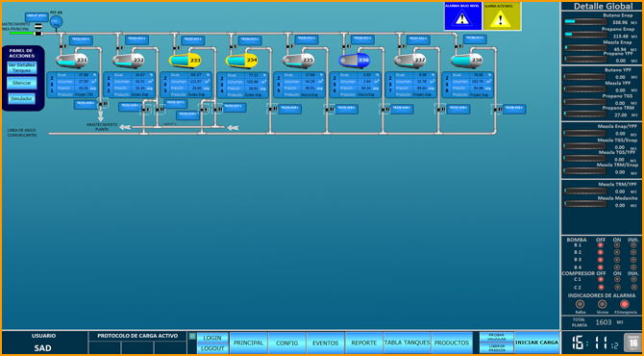
Task: Click the tank 231 vessel icon
Action: coord(72,60)
